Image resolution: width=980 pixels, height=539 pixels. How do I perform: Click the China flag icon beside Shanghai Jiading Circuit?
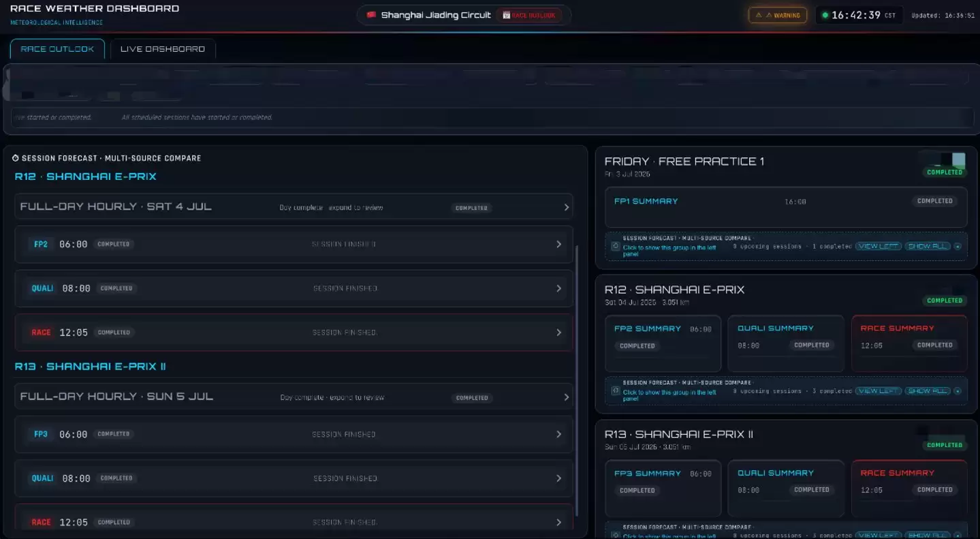pyautogui.click(x=371, y=15)
